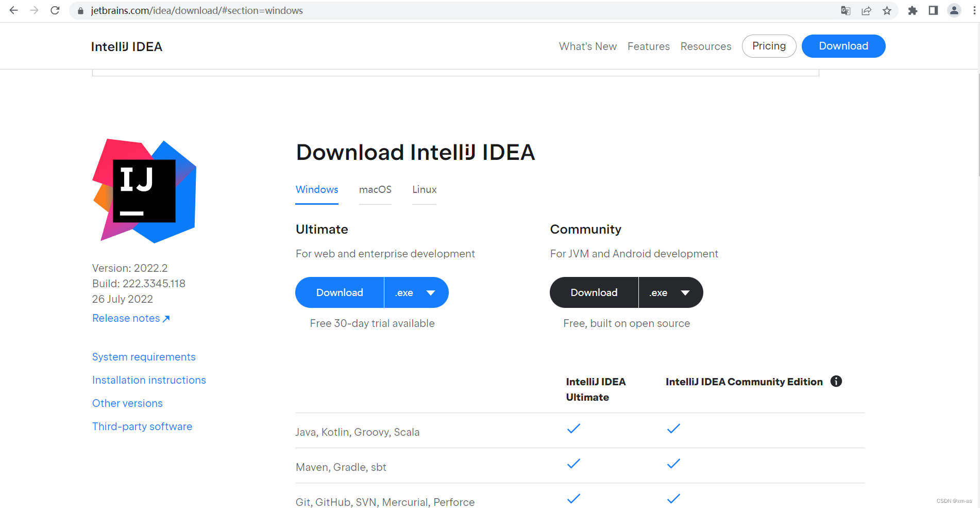
Task: Click the IntelliJ IDEA header brand name
Action: click(127, 46)
